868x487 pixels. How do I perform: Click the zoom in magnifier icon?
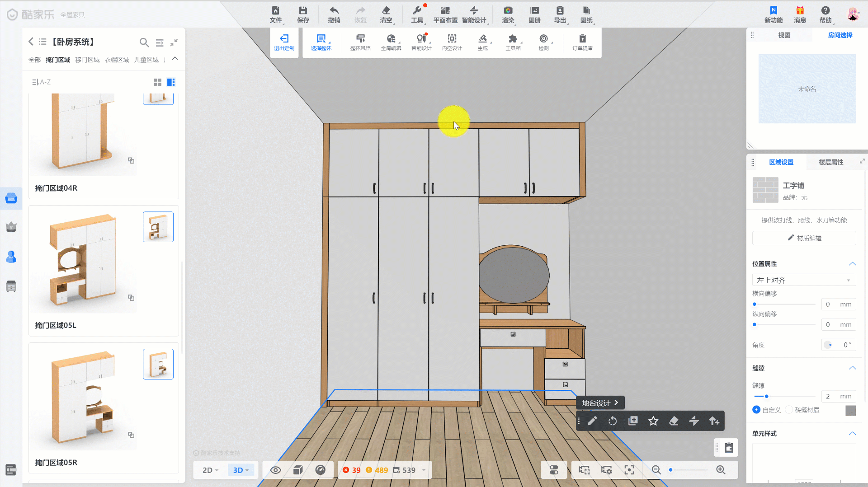[x=721, y=470]
